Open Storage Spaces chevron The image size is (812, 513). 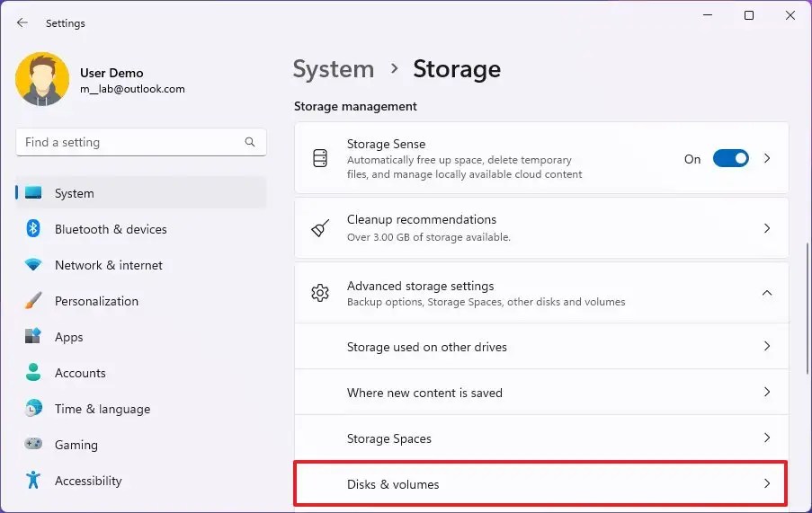tap(767, 438)
